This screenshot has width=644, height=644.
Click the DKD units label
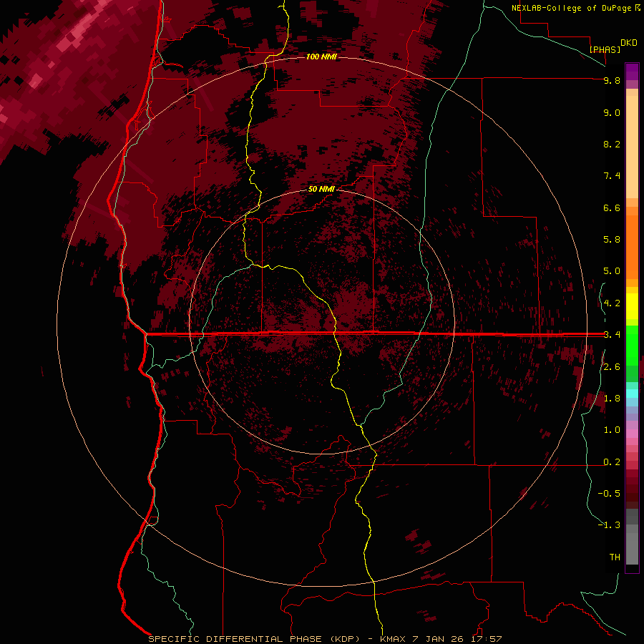click(629, 43)
